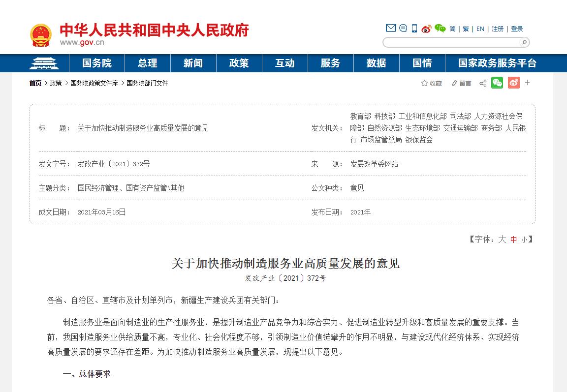The image size is (567, 392).
Task: Click the Tiananmen gate home icon
Action: pos(44,63)
